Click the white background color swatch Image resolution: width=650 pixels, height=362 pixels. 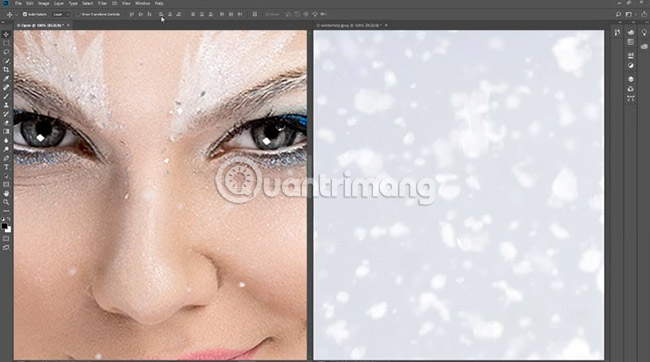(x=9, y=230)
